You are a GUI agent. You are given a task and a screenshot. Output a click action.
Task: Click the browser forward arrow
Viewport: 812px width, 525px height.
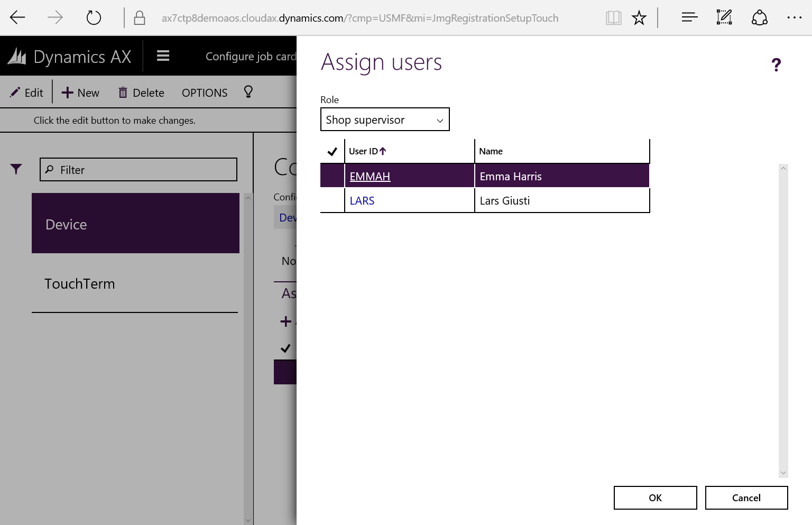[55, 18]
